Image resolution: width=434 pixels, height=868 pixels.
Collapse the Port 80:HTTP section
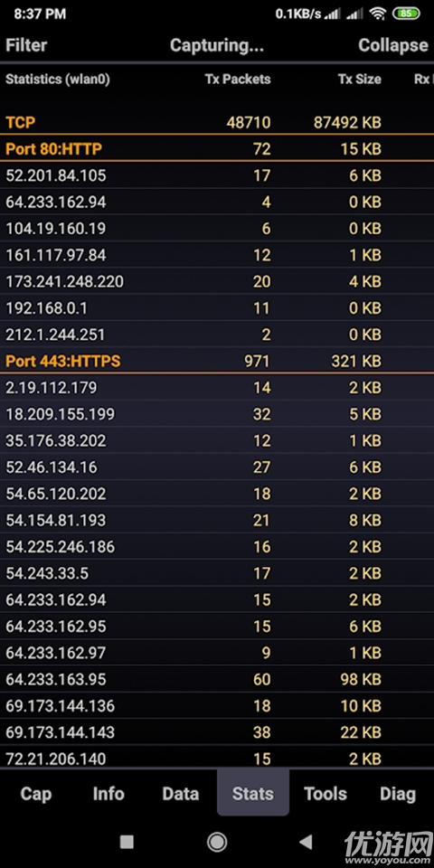(x=217, y=148)
